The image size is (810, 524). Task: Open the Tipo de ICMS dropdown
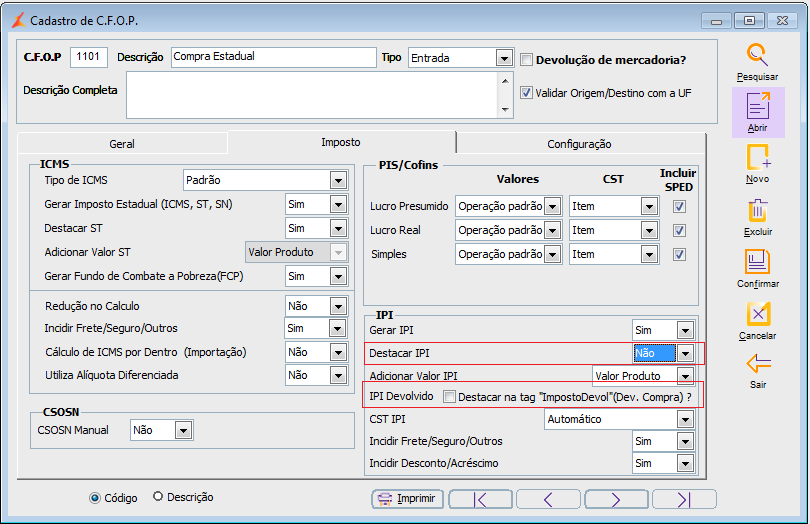(338, 180)
